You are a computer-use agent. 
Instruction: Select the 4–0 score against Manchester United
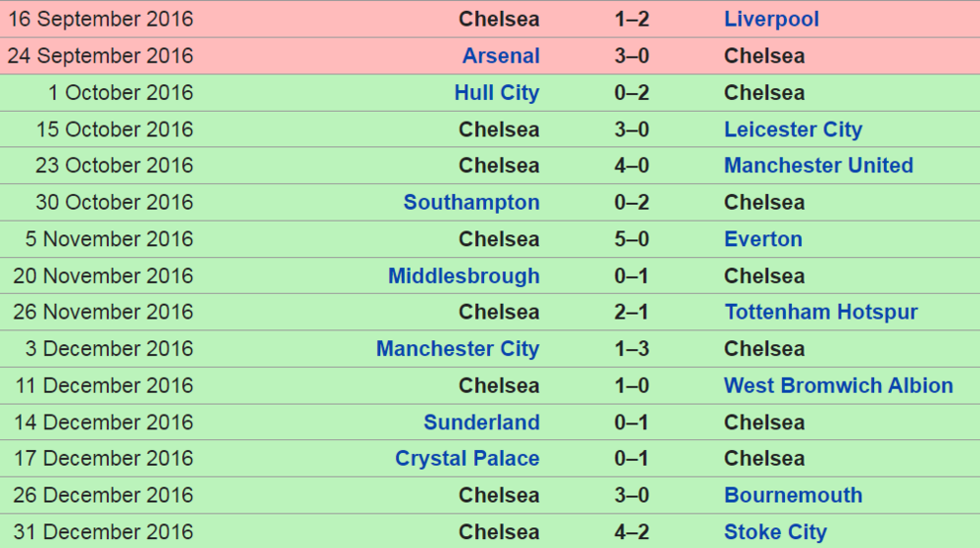point(631,166)
